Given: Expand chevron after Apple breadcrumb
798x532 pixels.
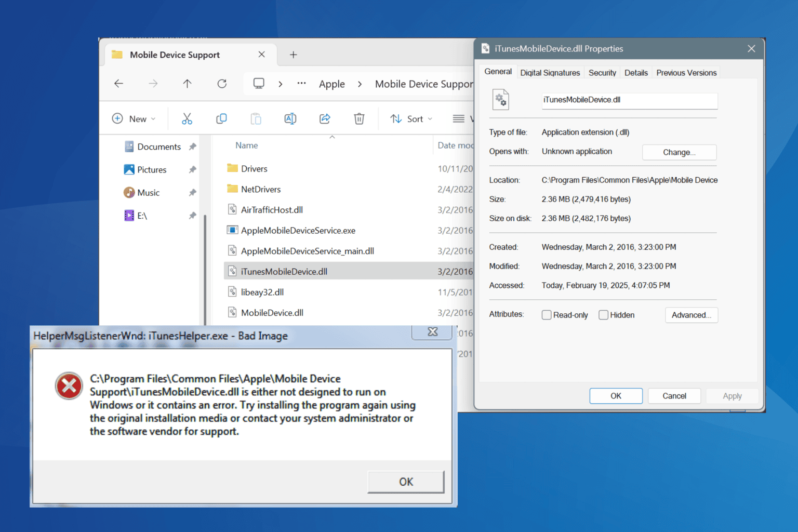Looking at the screenshot, I should coord(360,84).
